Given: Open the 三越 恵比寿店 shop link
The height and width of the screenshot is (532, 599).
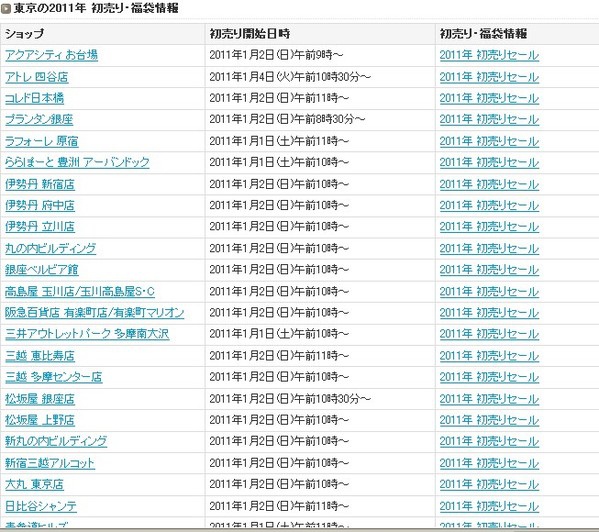Looking at the screenshot, I should coord(40,356).
